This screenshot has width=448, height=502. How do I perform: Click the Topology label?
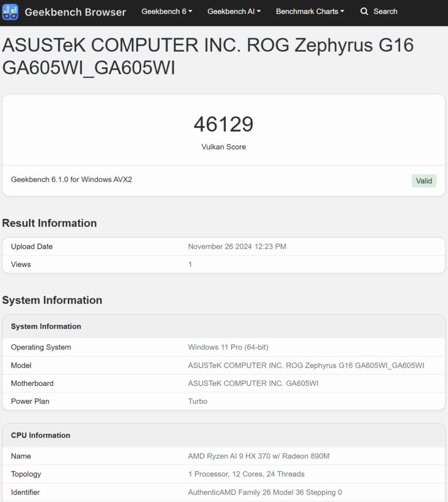click(x=26, y=474)
